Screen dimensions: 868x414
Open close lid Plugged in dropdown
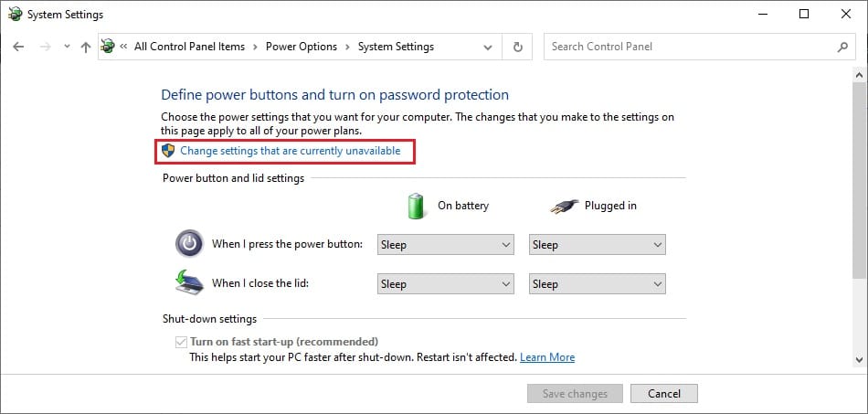pyautogui.click(x=598, y=284)
